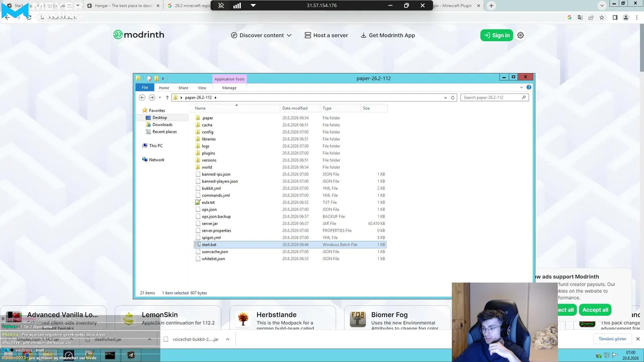The height and width of the screenshot is (362, 644).
Task: Select the server.jar file icon
Action: pos(198,224)
